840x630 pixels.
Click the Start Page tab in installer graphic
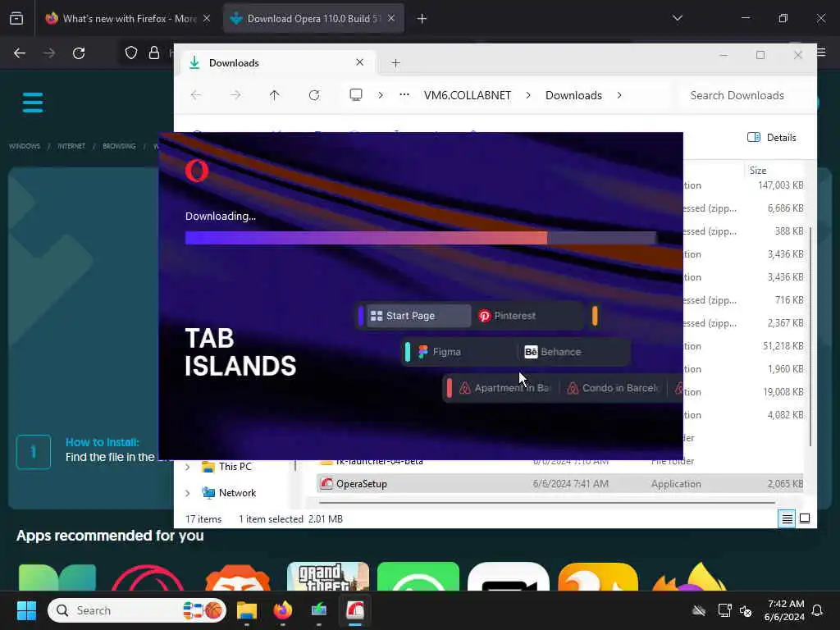[x=418, y=316]
